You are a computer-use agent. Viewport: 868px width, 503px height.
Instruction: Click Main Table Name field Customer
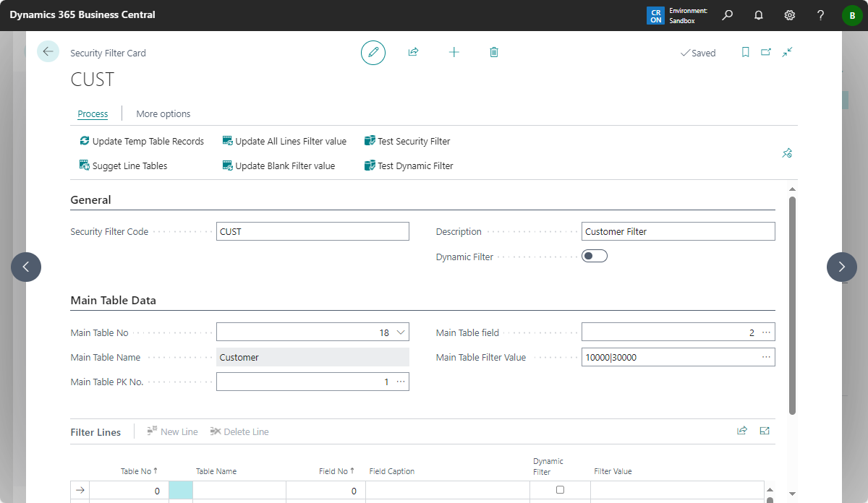tap(312, 357)
